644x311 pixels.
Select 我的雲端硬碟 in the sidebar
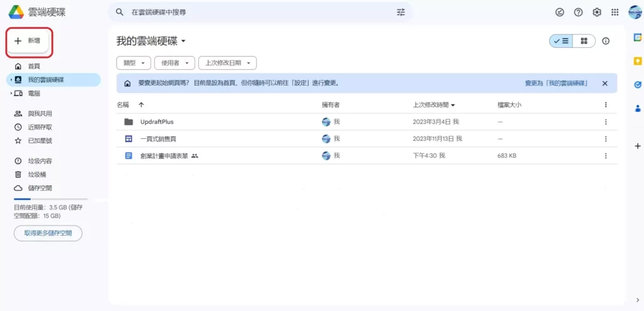tap(53, 80)
